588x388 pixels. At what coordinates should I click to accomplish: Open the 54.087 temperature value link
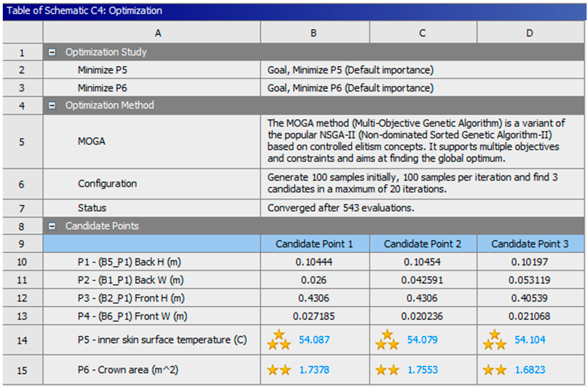314,340
